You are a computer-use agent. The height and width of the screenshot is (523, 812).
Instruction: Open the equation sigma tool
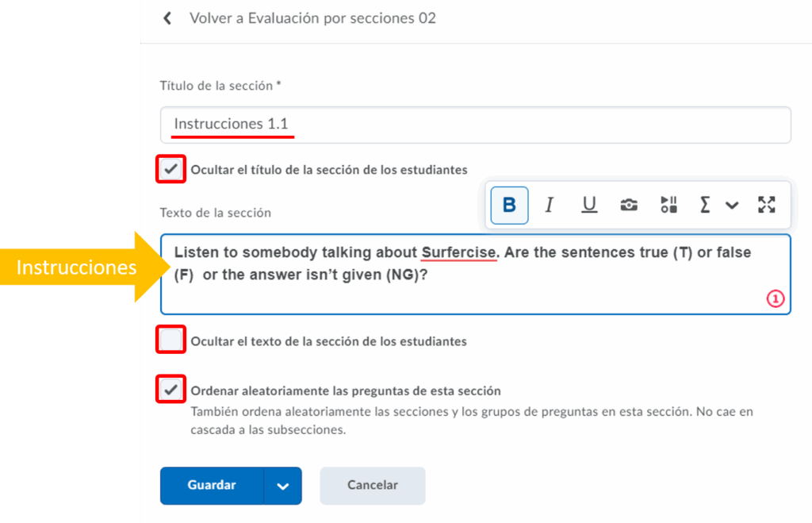point(704,206)
